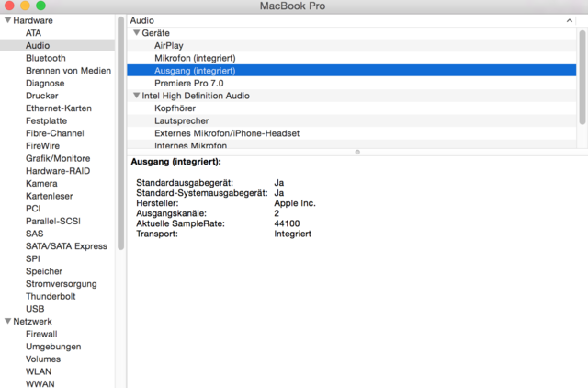Viewport: 588px width, 388px height.
Task: Open Ethernet-Karten entry
Action: point(59,108)
